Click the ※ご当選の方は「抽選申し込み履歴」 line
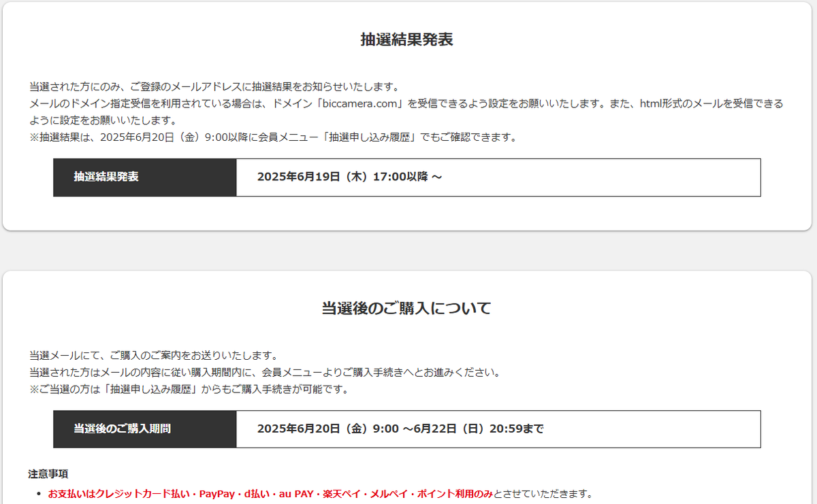The width and height of the screenshot is (817, 504). 189,390
